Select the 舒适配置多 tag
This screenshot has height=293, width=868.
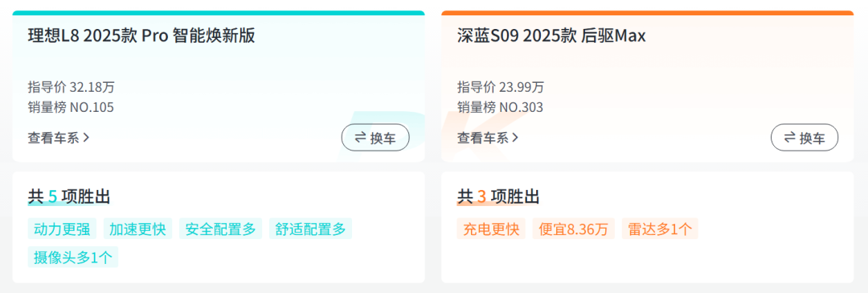(x=310, y=229)
